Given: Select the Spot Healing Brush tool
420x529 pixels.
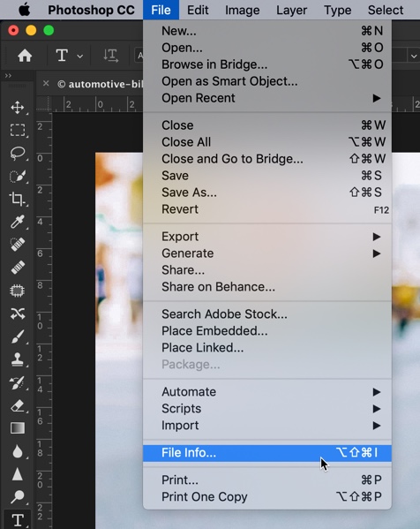Looking at the screenshot, I should pos(17,245).
